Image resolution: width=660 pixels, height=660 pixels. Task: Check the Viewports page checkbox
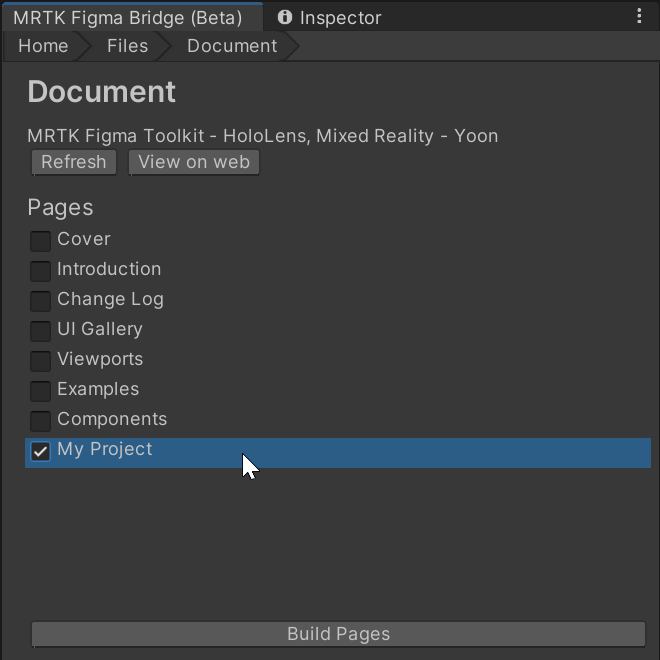[x=40, y=361]
